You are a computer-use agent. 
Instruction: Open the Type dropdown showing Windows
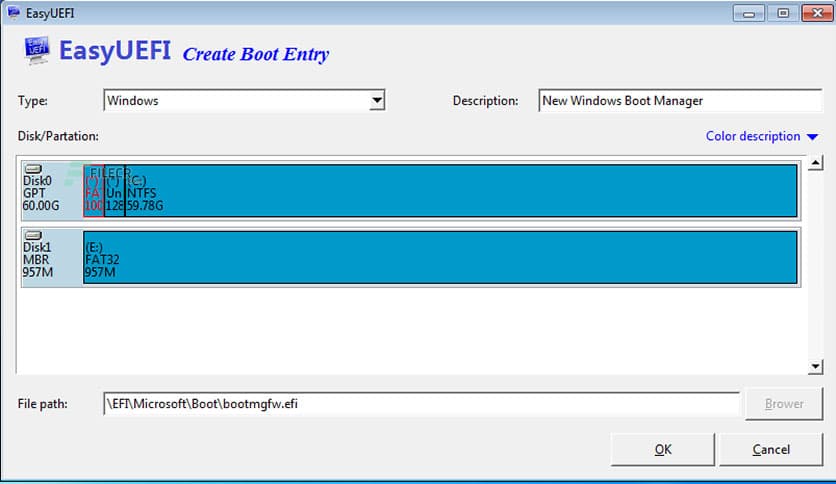[244, 100]
